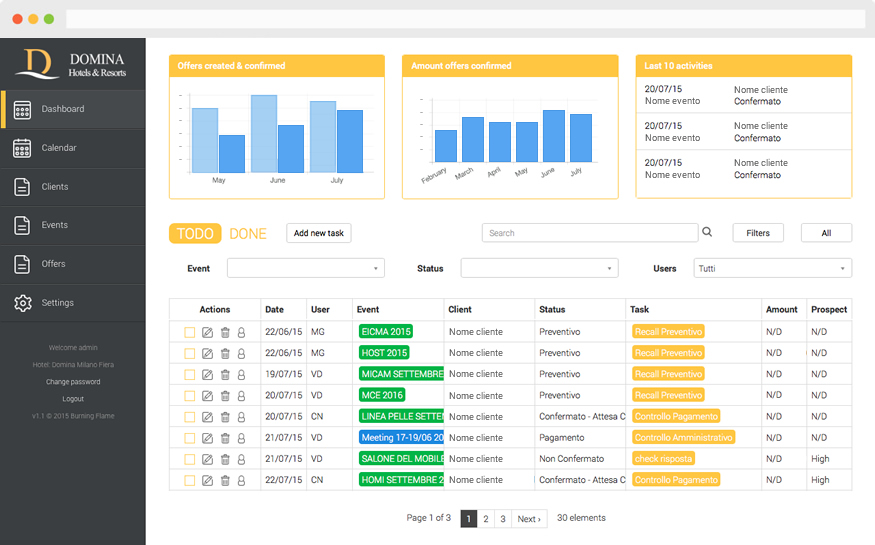
Task: Click the Meeting 17-19/06 event label
Action: pos(402,438)
